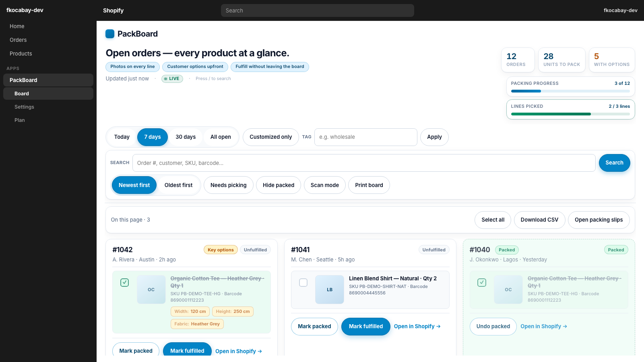Toggle Hide packed orders
The width and height of the screenshot is (644, 362).
(x=279, y=185)
